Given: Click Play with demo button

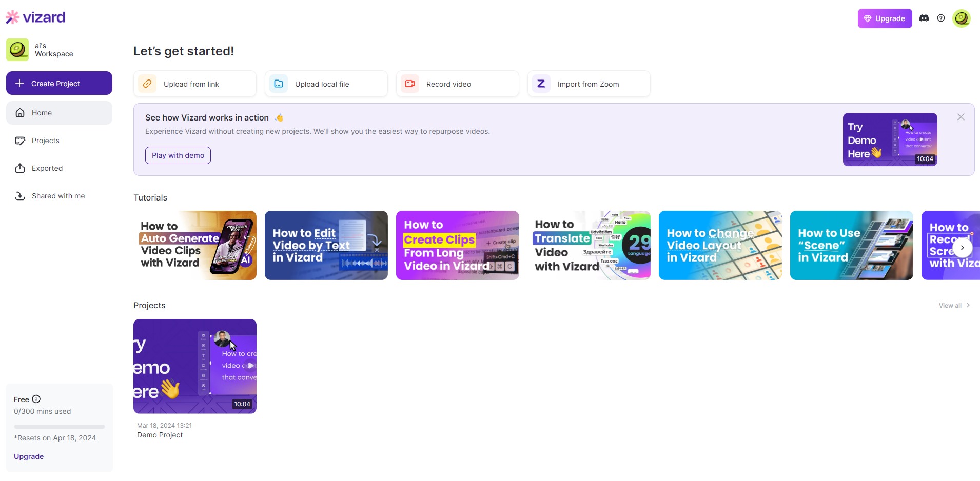Looking at the screenshot, I should 178,155.
